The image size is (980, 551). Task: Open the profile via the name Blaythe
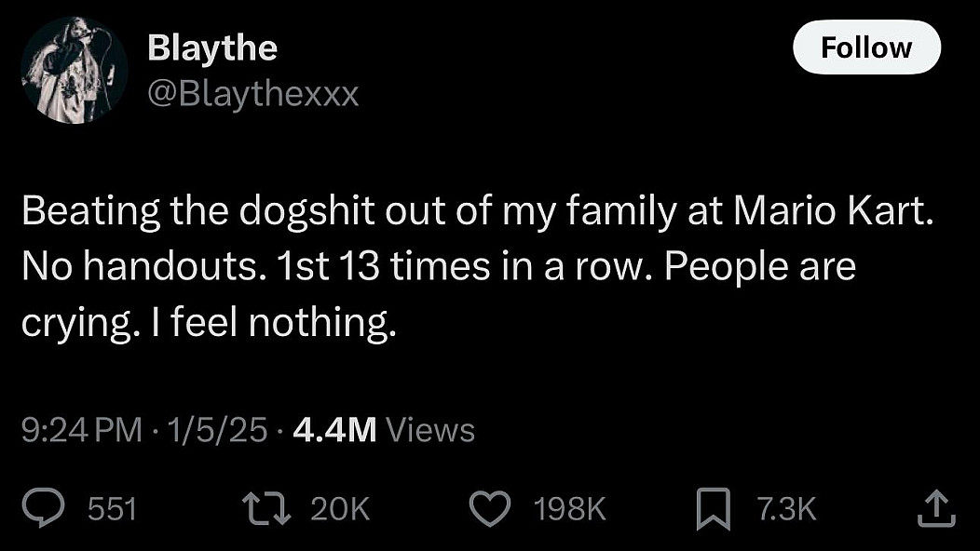coord(212,48)
